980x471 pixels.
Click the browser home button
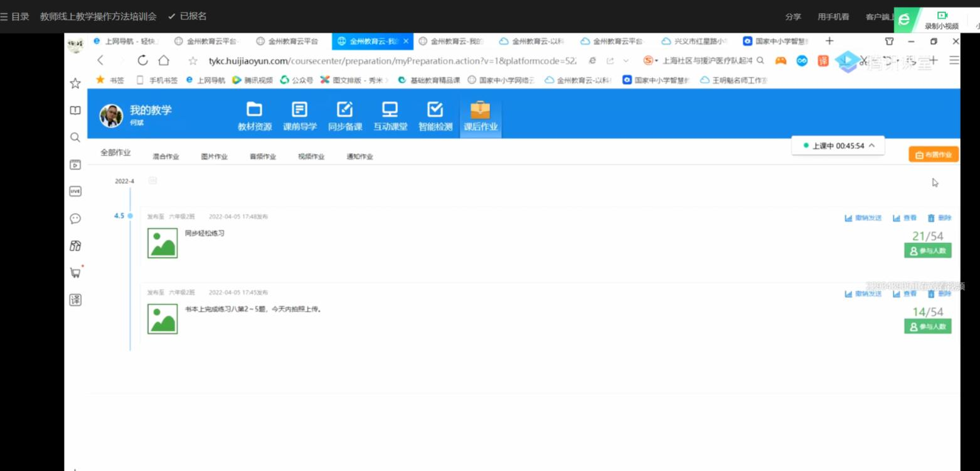163,60
